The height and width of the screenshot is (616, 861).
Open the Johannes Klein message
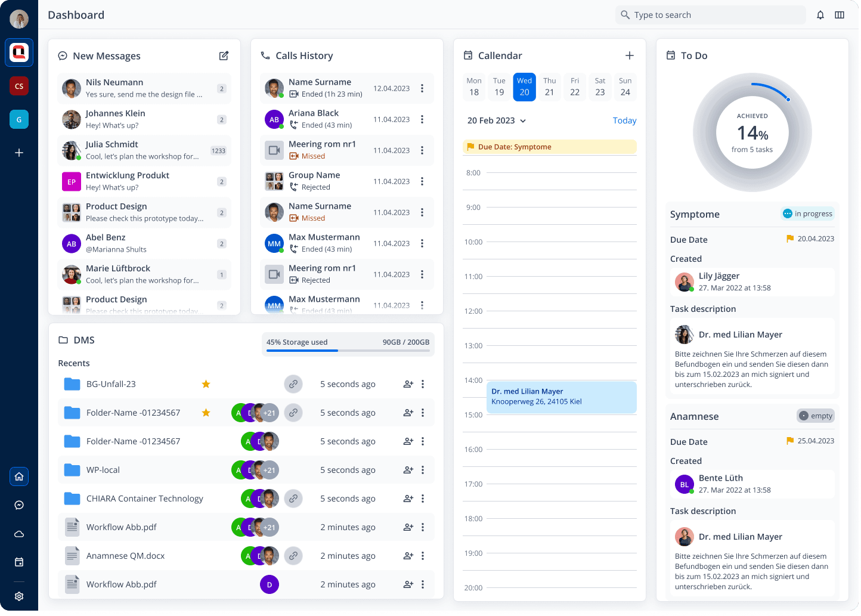click(x=144, y=119)
